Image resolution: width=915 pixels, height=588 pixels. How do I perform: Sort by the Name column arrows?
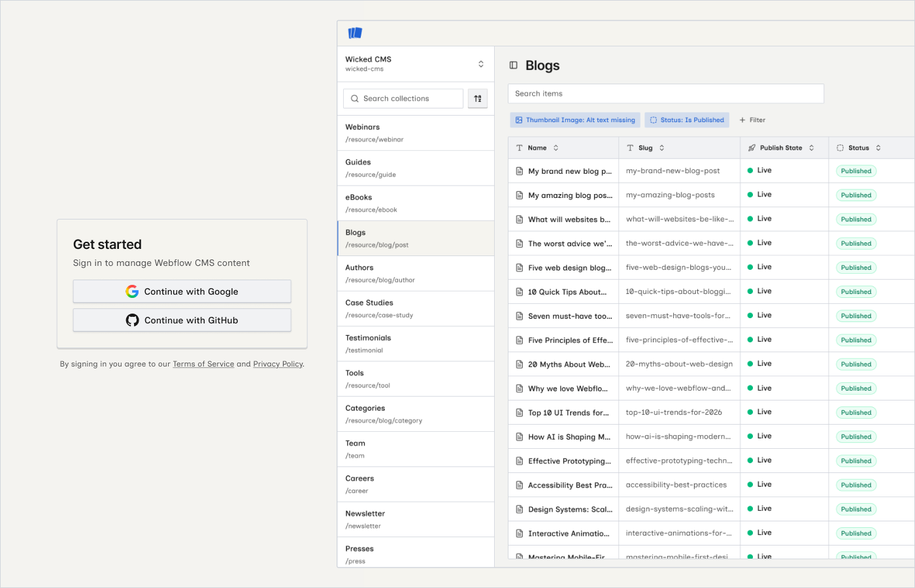[x=556, y=148]
